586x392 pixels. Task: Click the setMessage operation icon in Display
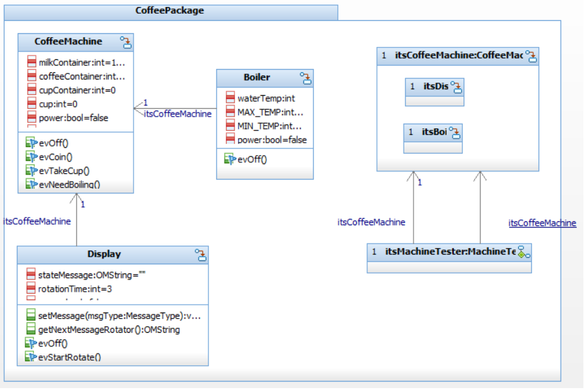click(x=31, y=316)
